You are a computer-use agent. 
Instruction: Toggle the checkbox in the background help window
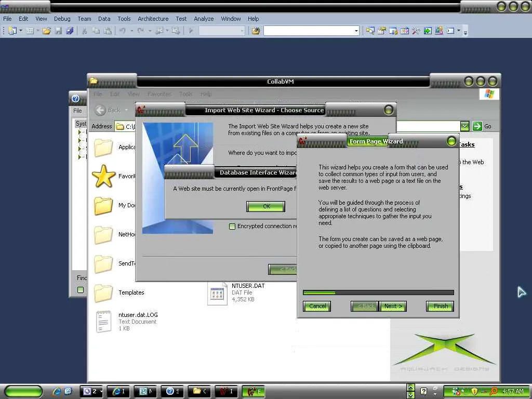[81, 290]
